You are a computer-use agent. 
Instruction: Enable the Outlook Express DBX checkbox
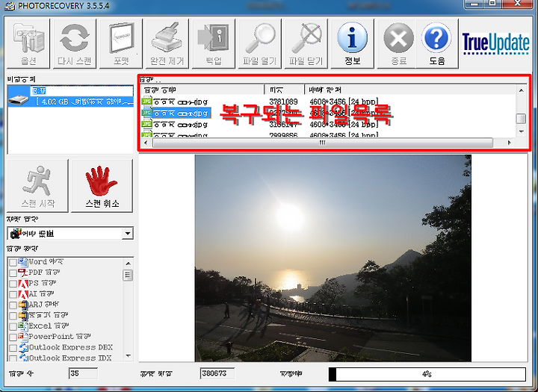[13, 348]
